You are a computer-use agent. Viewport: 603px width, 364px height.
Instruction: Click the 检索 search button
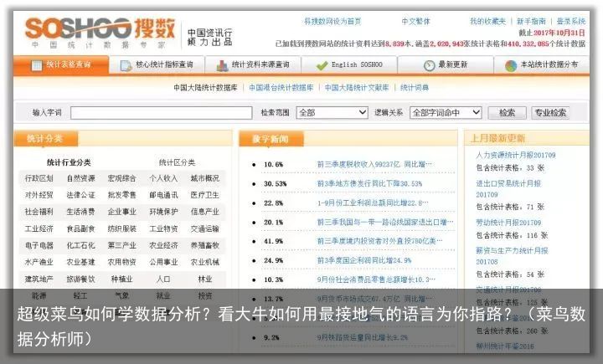tap(507, 113)
